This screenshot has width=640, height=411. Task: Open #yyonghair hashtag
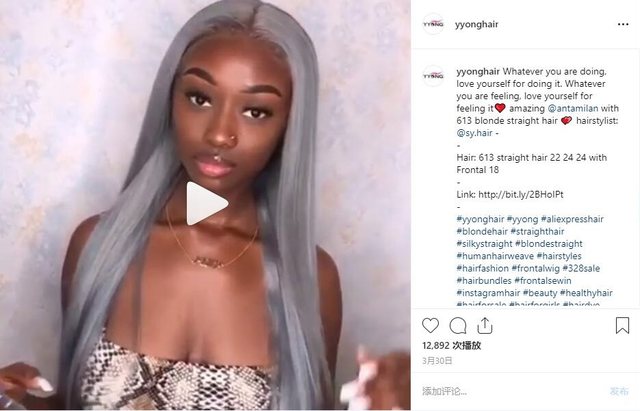click(x=480, y=219)
